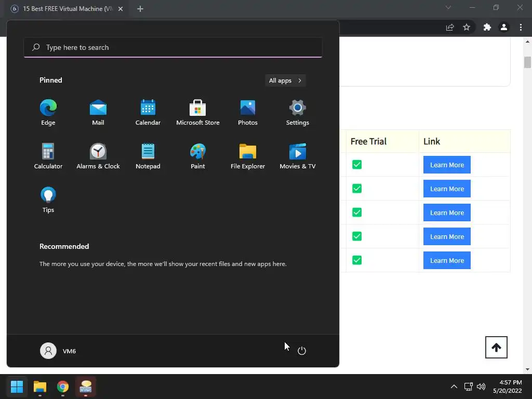532x399 pixels.
Task: Click the second Learn More button
Action: point(447,189)
